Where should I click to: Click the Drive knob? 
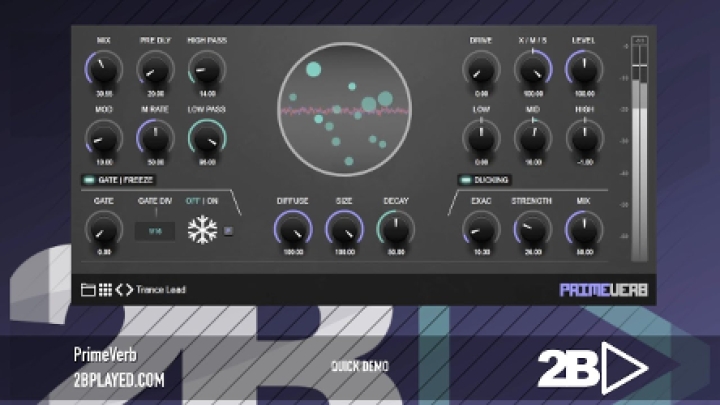click(x=481, y=69)
